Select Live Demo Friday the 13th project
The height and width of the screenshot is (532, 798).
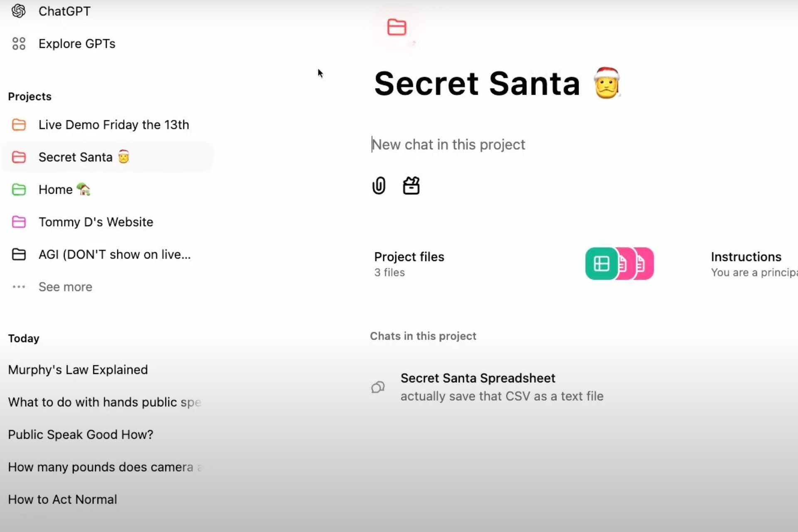coord(113,125)
